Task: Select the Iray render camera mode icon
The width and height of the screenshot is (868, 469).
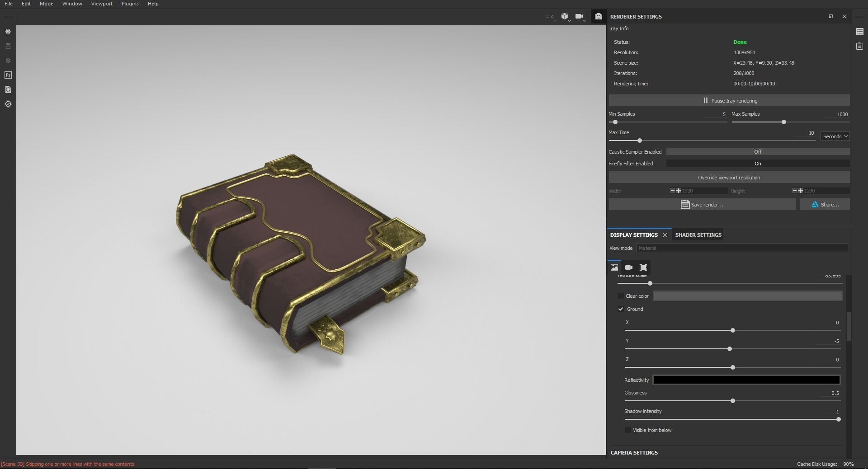Action: click(599, 17)
